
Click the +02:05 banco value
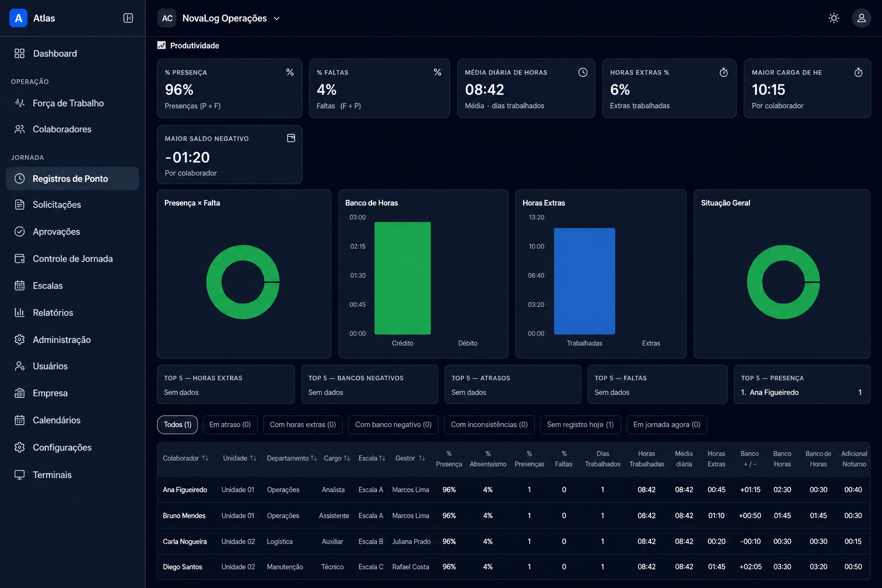pos(750,567)
